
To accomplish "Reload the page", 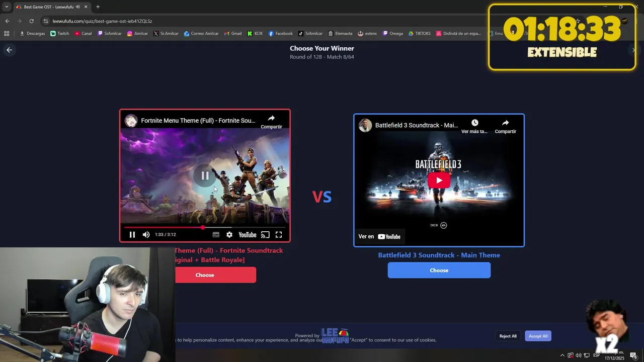I will (31, 21).
